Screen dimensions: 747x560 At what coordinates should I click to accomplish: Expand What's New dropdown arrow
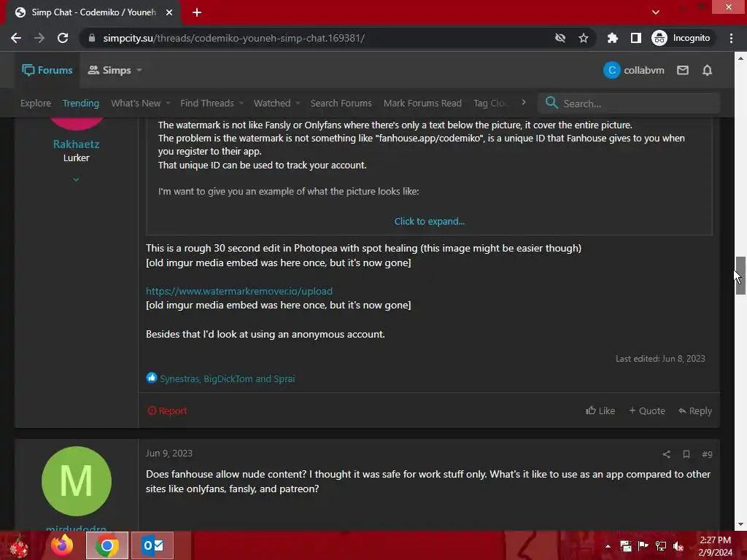tap(168, 104)
